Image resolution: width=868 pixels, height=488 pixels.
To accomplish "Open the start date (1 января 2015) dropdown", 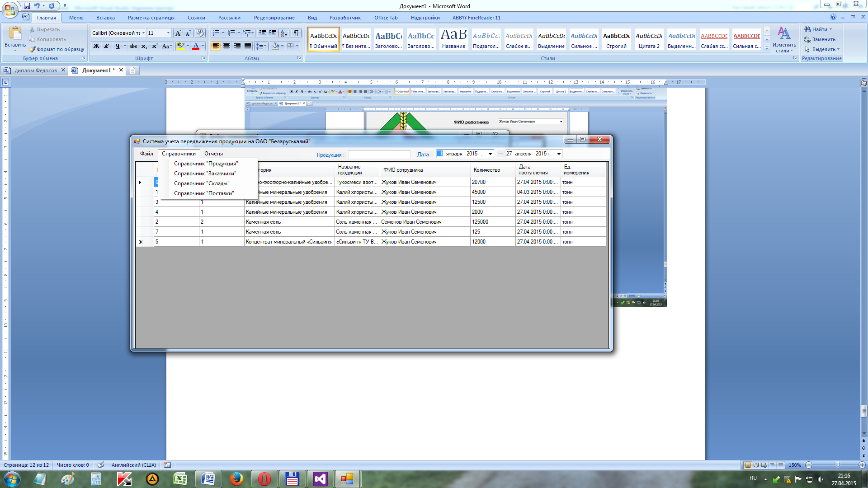I will pos(490,154).
